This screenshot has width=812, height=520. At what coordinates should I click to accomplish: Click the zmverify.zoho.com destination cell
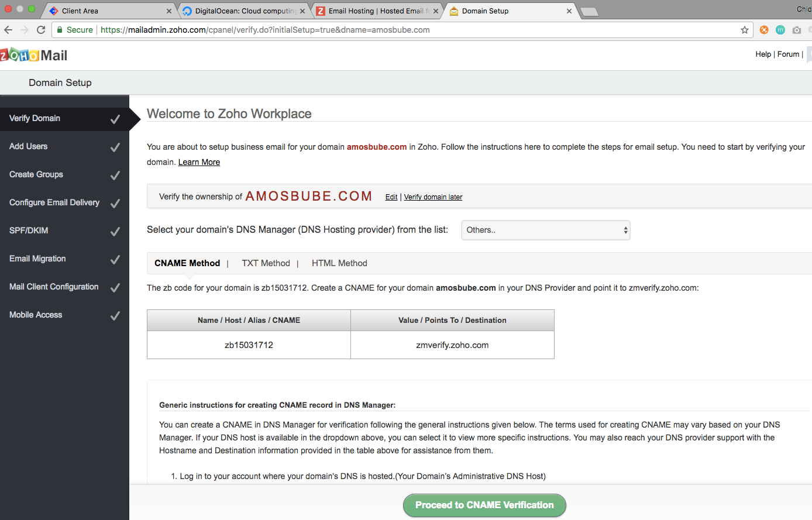[x=452, y=345]
